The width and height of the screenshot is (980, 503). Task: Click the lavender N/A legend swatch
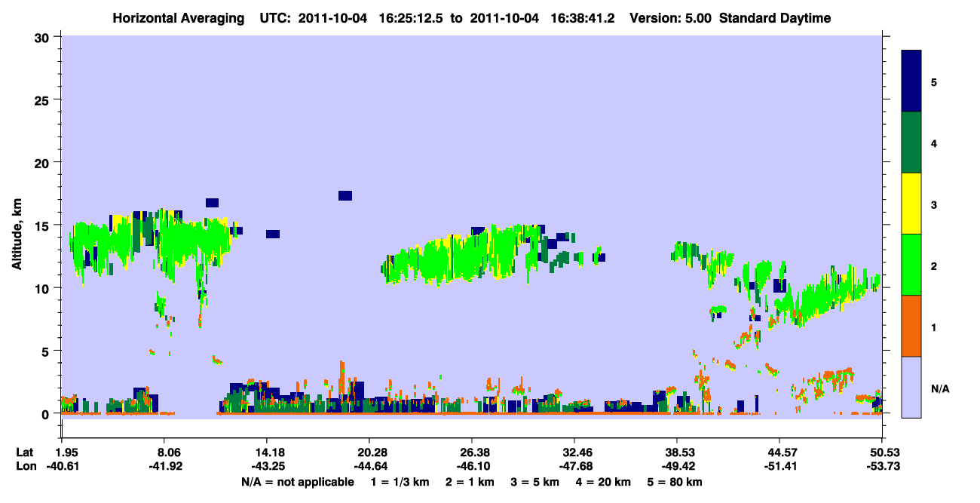pyautogui.click(x=911, y=387)
